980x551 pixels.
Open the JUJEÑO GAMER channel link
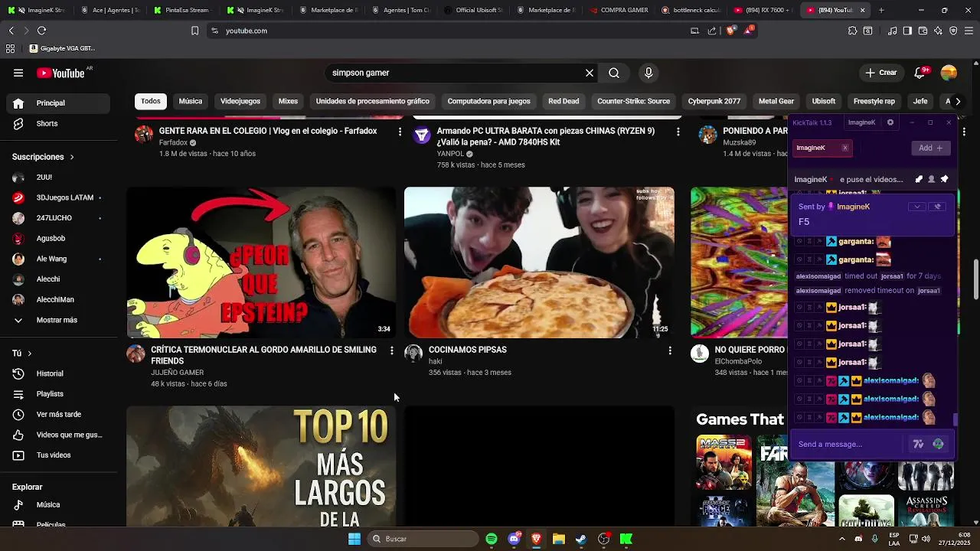pyautogui.click(x=177, y=373)
